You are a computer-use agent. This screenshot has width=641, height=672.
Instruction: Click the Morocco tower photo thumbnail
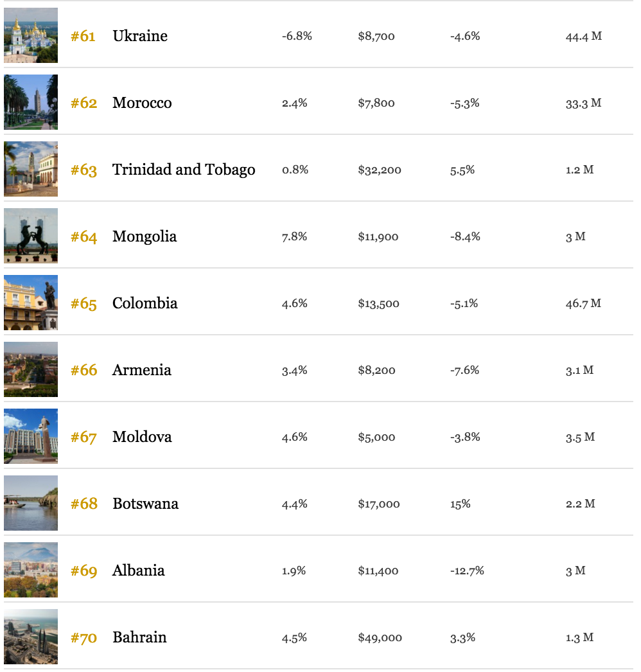31,102
